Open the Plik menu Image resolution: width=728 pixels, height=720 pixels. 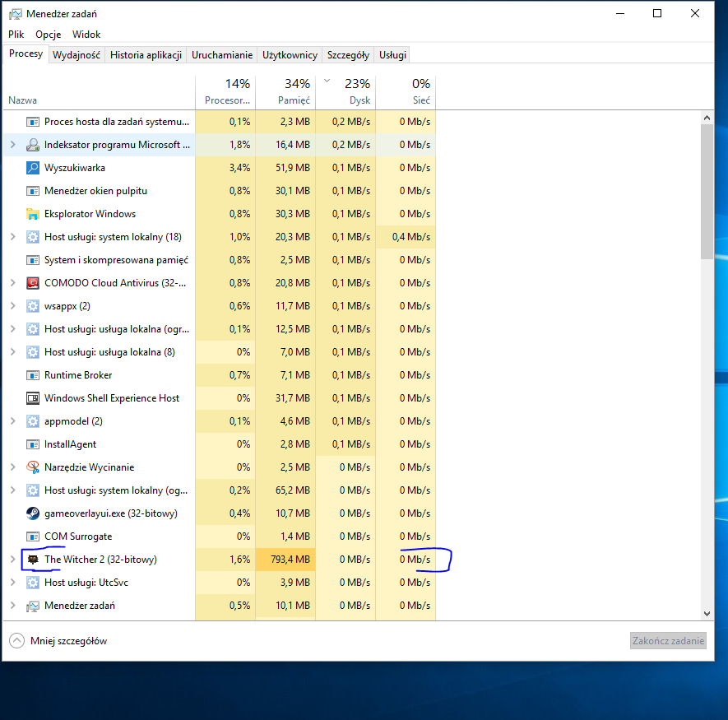point(16,35)
